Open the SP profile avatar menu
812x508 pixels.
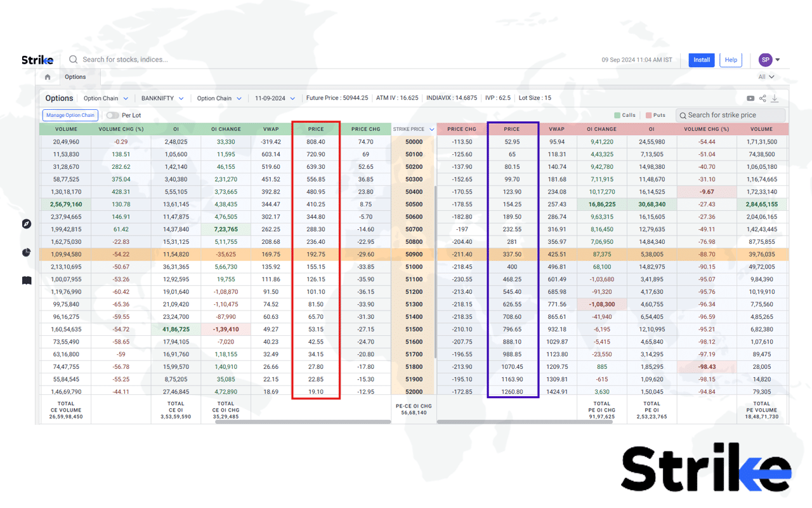click(766, 59)
